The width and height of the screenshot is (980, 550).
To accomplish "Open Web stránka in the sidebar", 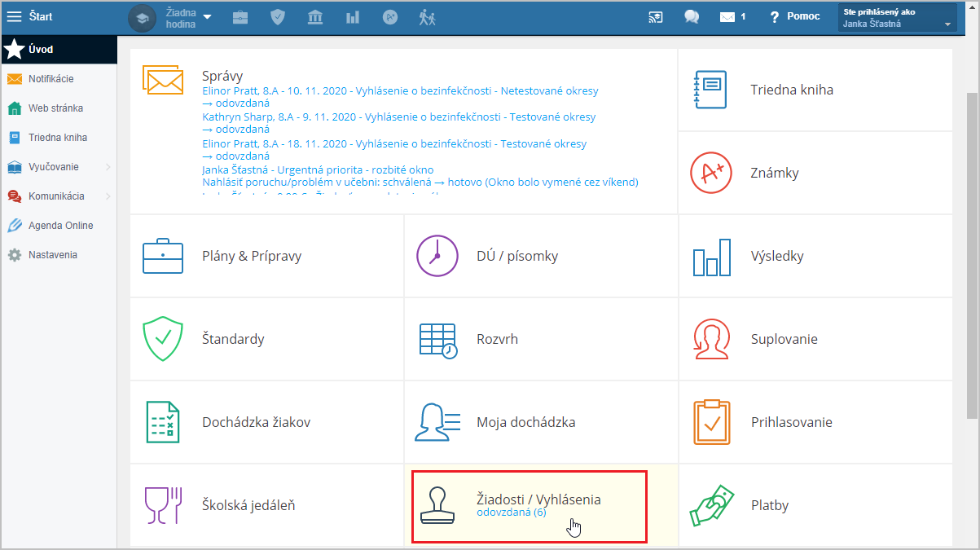I will click(x=59, y=108).
